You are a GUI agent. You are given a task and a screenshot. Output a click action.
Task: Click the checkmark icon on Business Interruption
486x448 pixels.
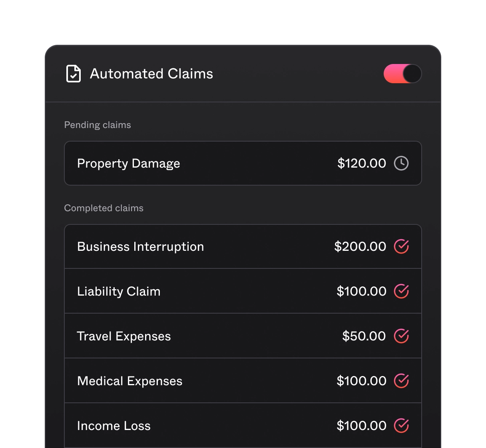402,246
